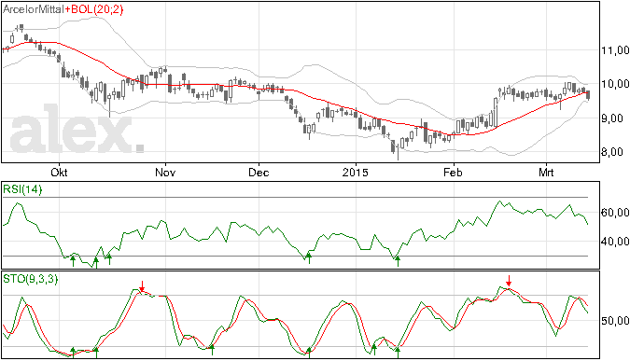Click the STO(9,3,3) stochastic indicator label
This screenshot has width=644, height=361.
coord(31,279)
